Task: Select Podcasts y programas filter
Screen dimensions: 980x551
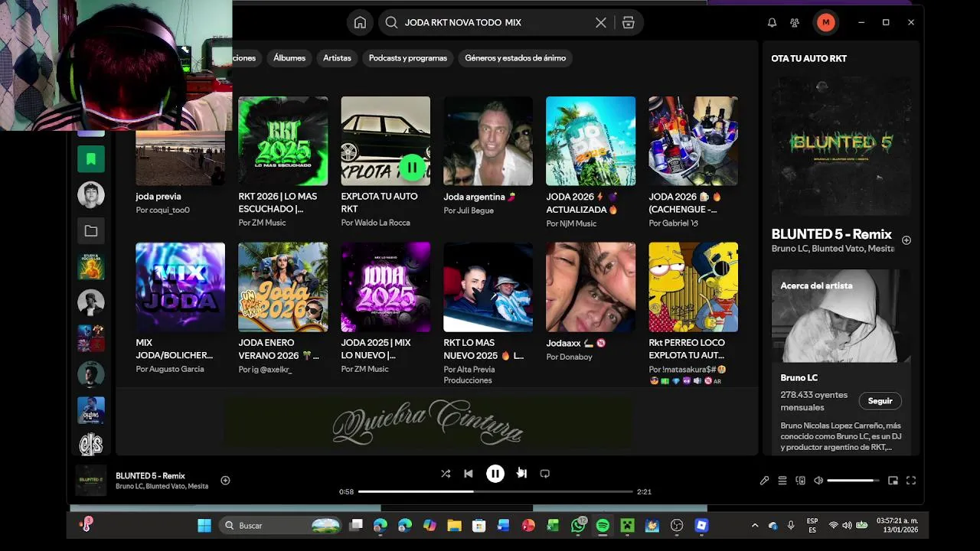Action: pos(408,58)
